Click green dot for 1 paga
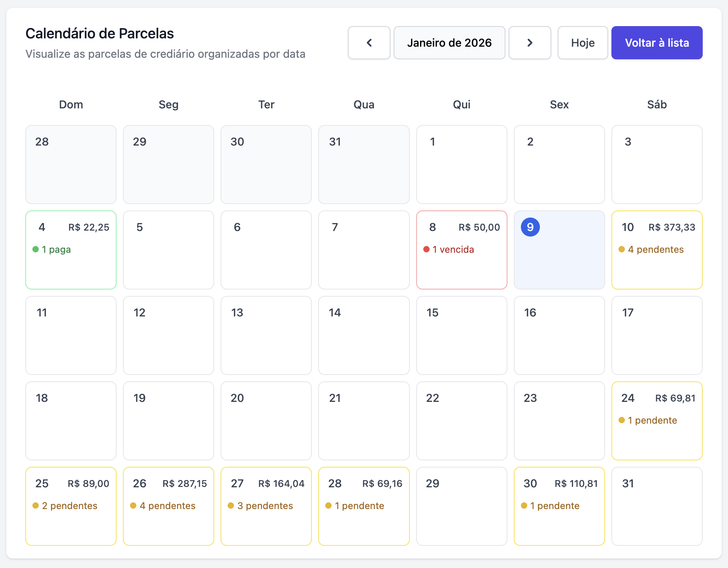 [x=36, y=249]
